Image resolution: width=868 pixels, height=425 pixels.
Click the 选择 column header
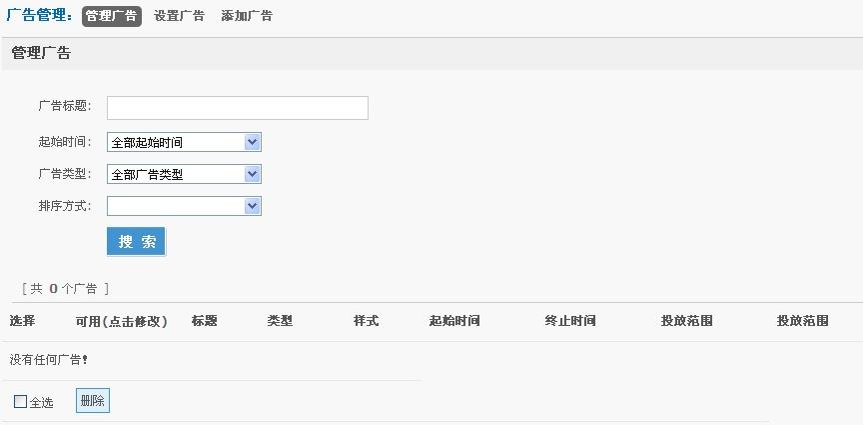pos(22,321)
